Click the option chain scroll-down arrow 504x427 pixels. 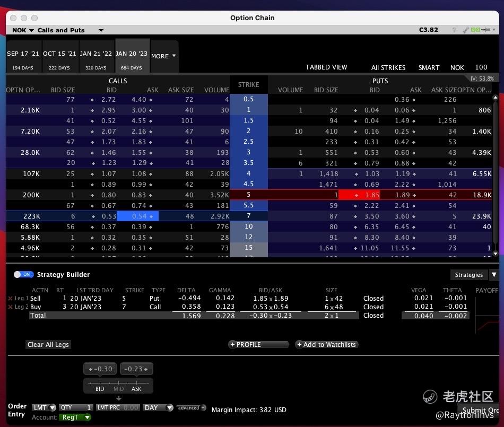coord(496,254)
